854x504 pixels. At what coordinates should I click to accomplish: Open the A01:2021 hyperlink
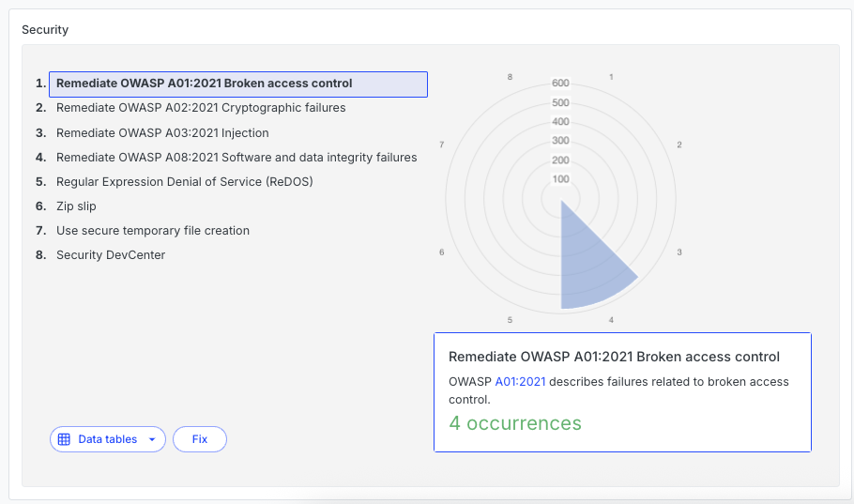[x=520, y=381]
